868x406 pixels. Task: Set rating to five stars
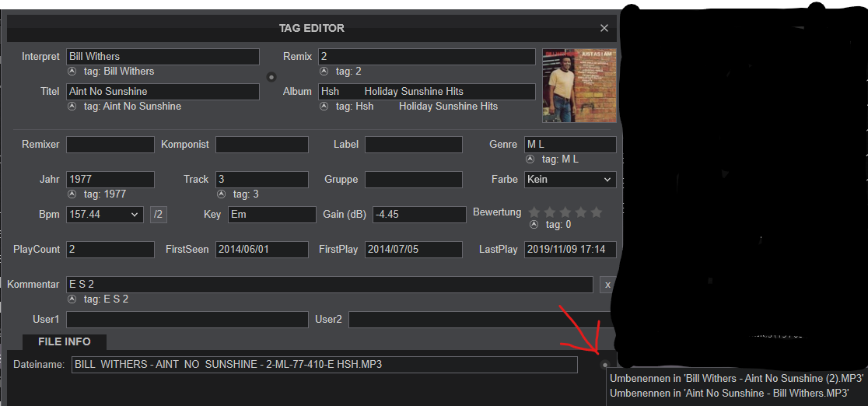(597, 212)
